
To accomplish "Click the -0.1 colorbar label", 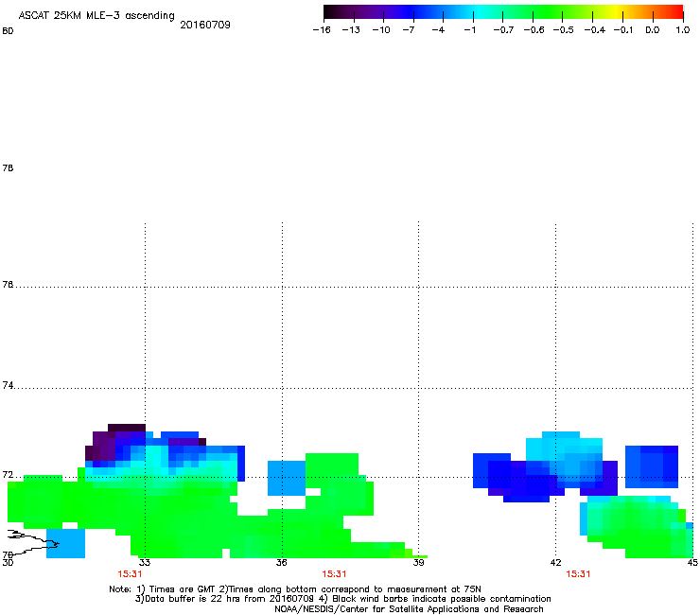I will click(x=623, y=30).
